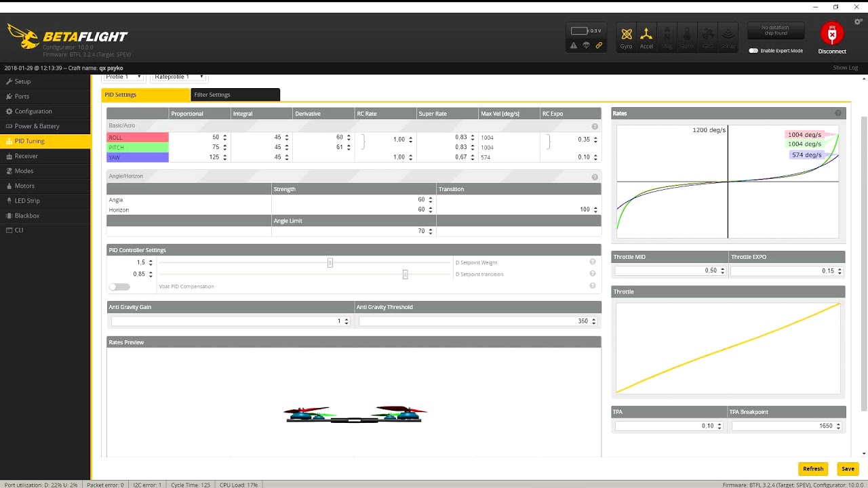Toggle Vbat PID Compensation switch

click(119, 287)
